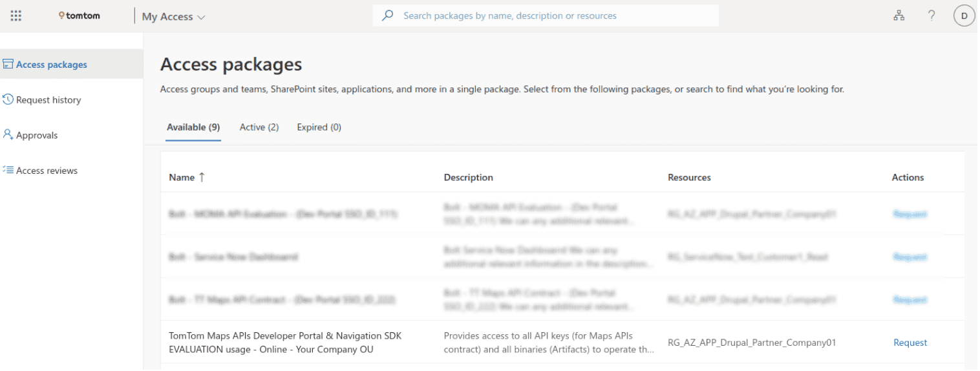Viewport: 980px width, 371px height.
Task: Switch to the Available (9) tab
Action: coord(193,127)
